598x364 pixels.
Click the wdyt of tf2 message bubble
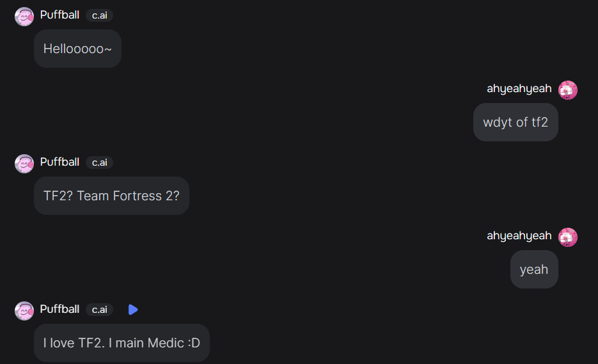pyautogui.click(x=515, y=122)
